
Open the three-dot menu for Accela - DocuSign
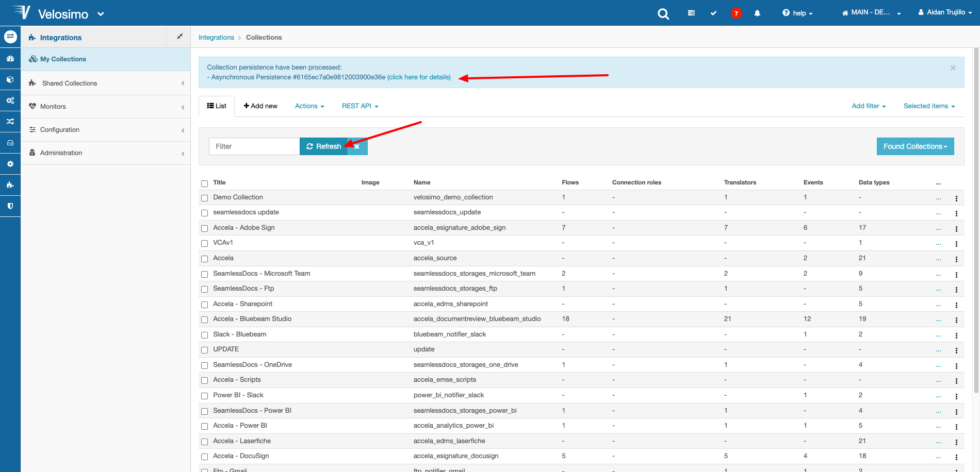(x=956, y=457)
